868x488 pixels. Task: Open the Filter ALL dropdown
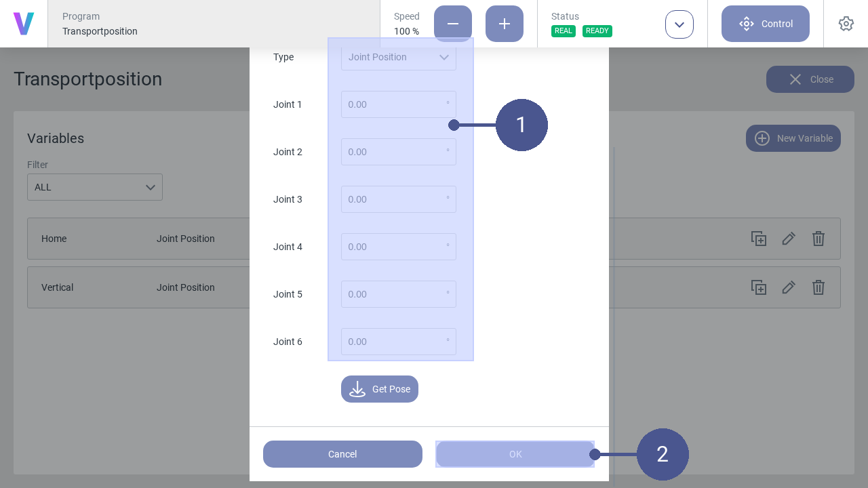(95, 187)
